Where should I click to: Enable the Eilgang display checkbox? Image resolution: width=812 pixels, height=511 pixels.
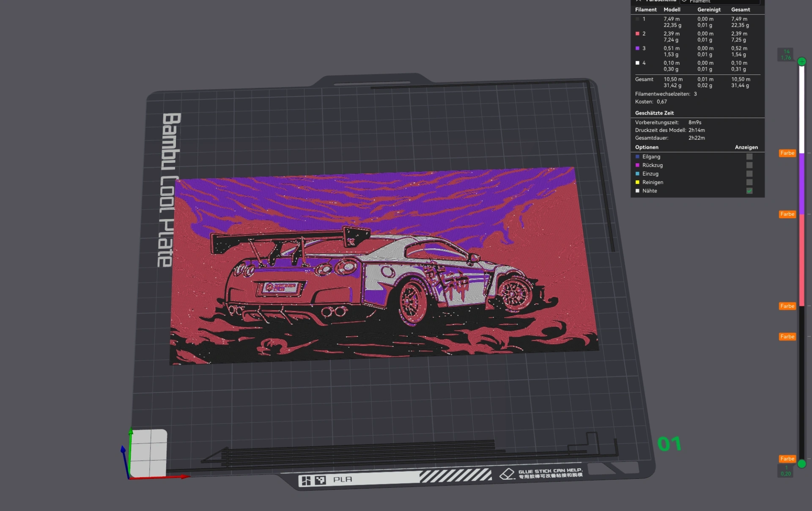[749, 157]
